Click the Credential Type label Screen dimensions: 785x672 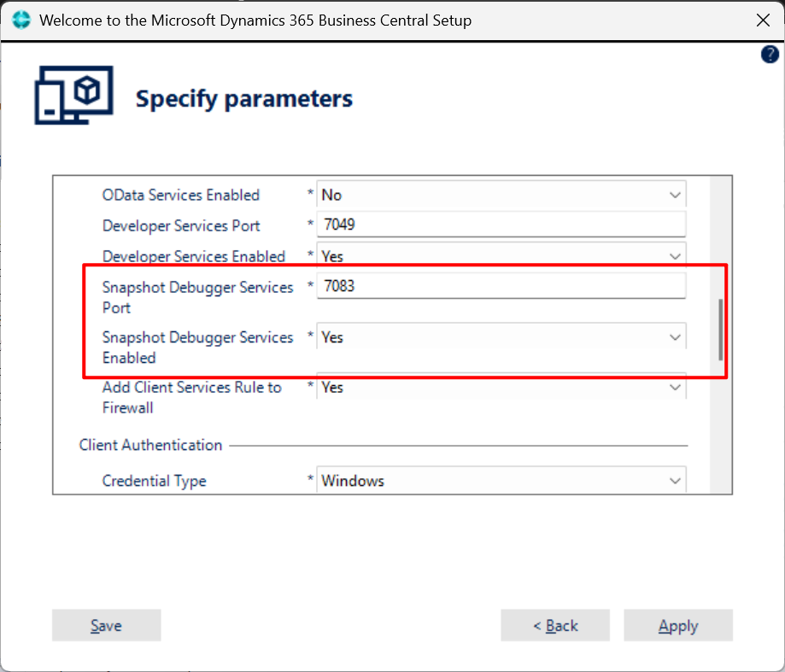tap(154, 481)
